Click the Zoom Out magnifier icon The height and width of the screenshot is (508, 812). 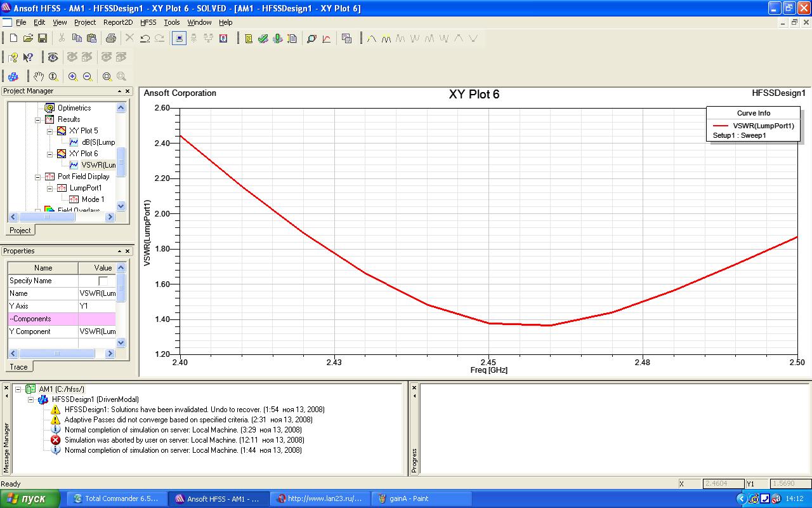click(x=88, y=77)
